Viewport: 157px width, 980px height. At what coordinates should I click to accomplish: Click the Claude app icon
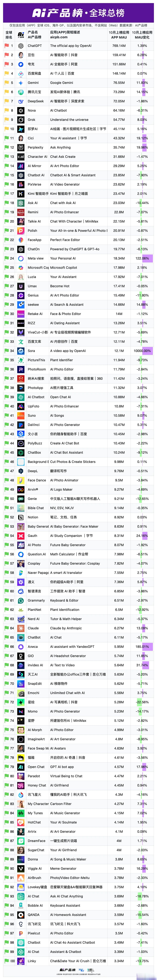(21, 628)
